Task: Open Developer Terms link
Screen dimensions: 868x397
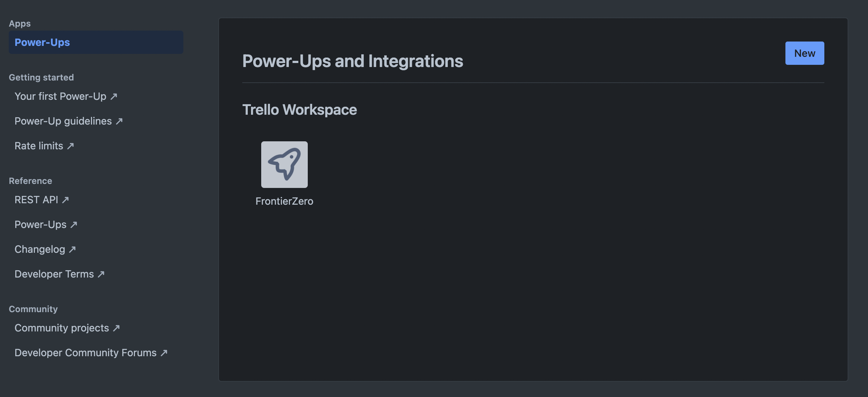Action: (54, 274)
